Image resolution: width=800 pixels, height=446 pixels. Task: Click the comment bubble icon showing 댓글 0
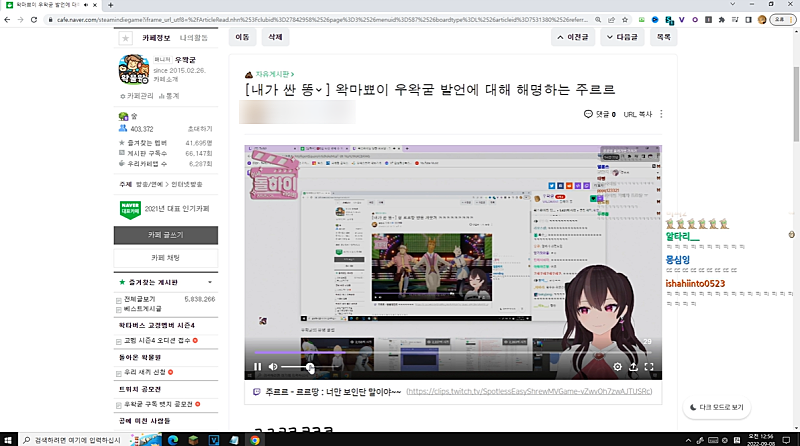[x=589, y=114]
